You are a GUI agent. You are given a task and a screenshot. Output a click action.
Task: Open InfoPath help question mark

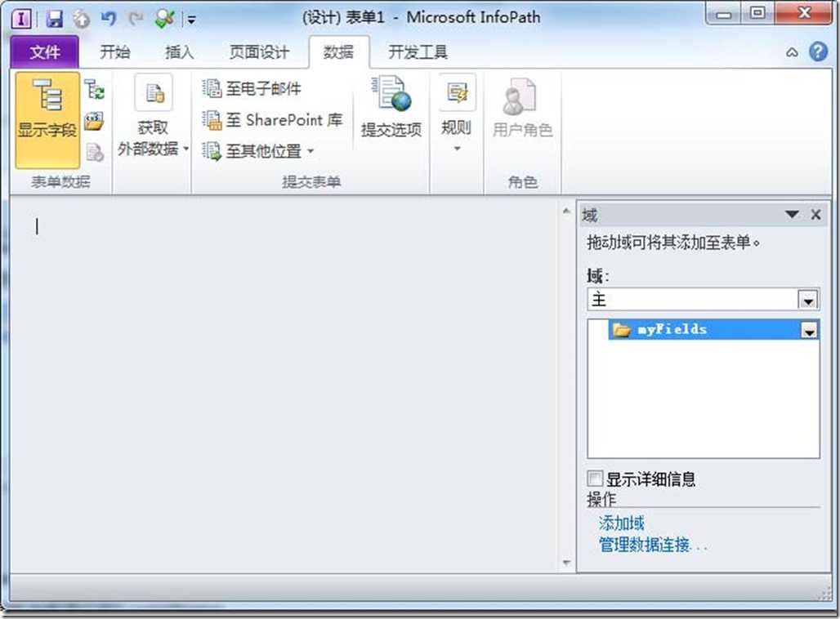pos(818,52)
